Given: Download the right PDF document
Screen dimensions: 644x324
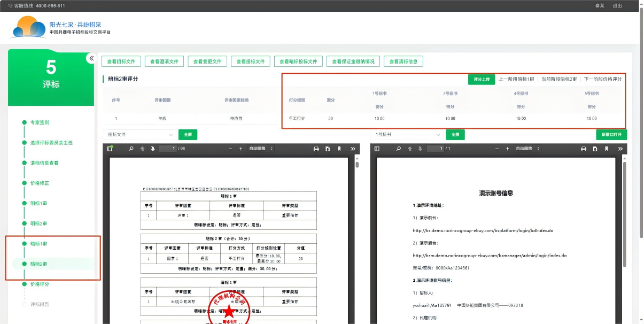Looking at the screenshot, I should point(595,149).
